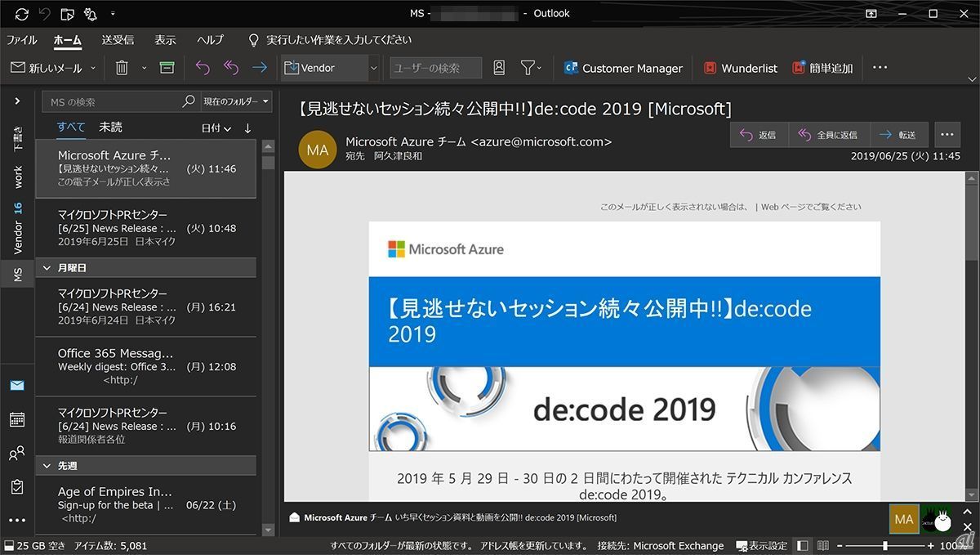The height and width of the screenshot is (555, 980).
Task: Select the 未読 filter tab
Action: 111,127
